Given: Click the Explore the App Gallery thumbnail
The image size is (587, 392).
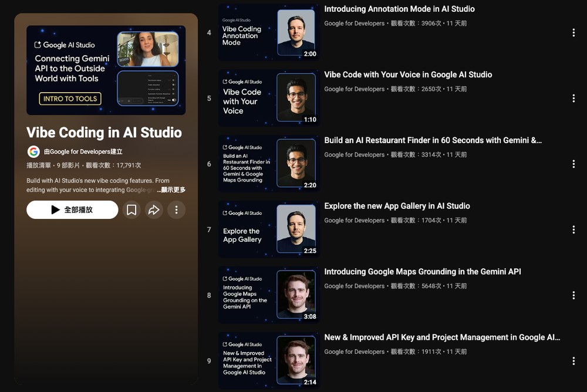Looking at the screenshot, I should tap(268, 229).
